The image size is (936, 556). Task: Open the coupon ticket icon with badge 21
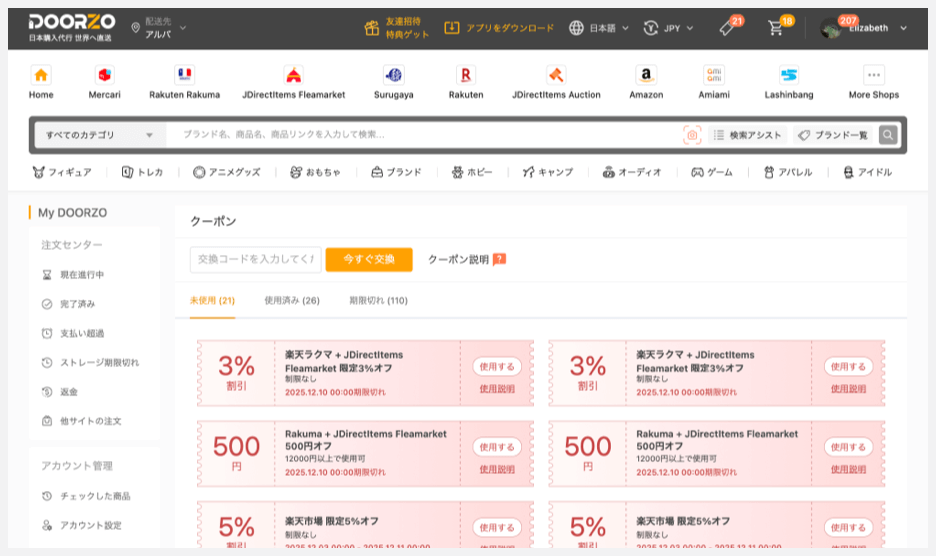click(727, 27)
